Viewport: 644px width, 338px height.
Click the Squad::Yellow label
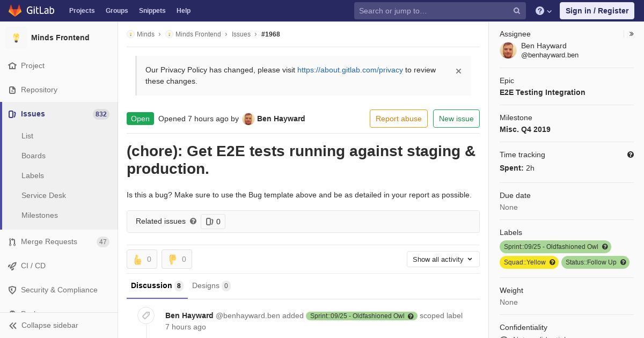pyautogui.click(x=529, y=262)
